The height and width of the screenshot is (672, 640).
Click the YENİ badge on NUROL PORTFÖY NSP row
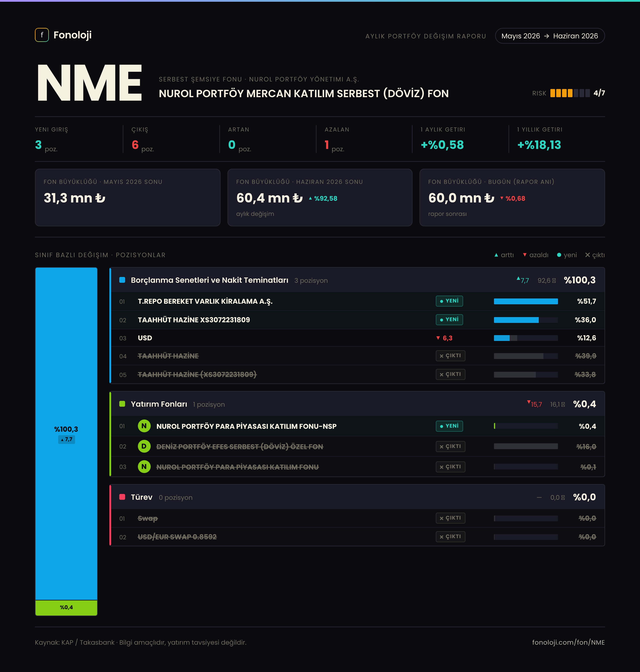click(449, 426)
